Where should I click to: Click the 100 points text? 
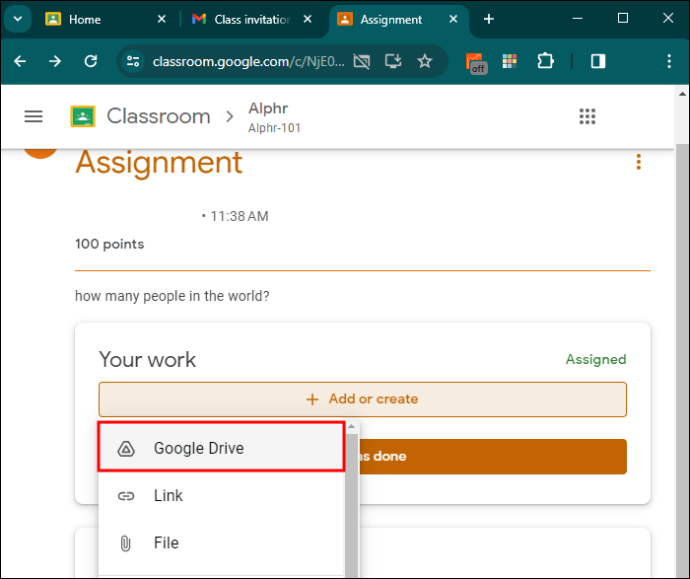(109, 244)
